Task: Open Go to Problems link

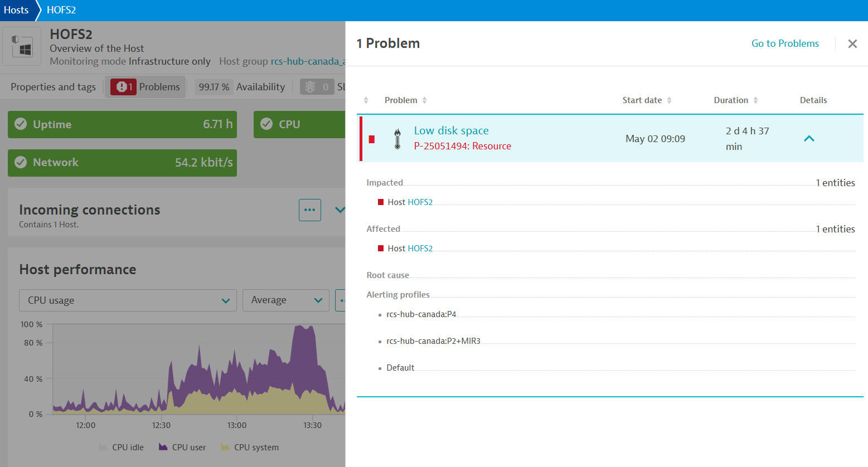Action: point(785,43)
